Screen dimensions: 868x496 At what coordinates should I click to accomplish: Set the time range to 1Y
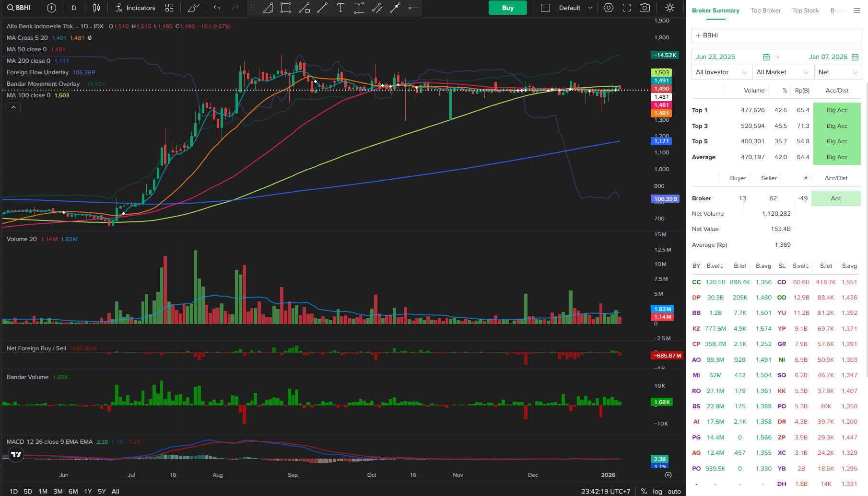(88, 491)
